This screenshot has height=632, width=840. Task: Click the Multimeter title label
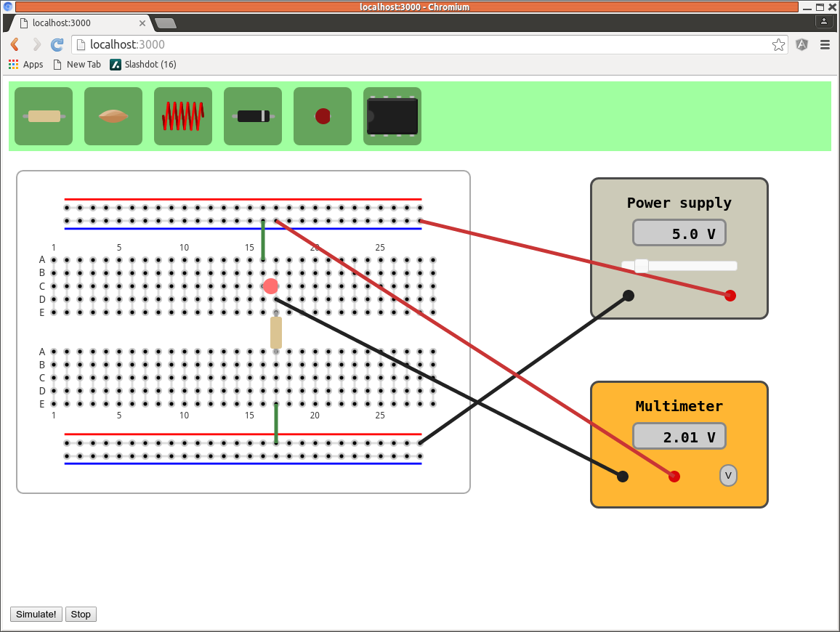[x=679, y=406]
